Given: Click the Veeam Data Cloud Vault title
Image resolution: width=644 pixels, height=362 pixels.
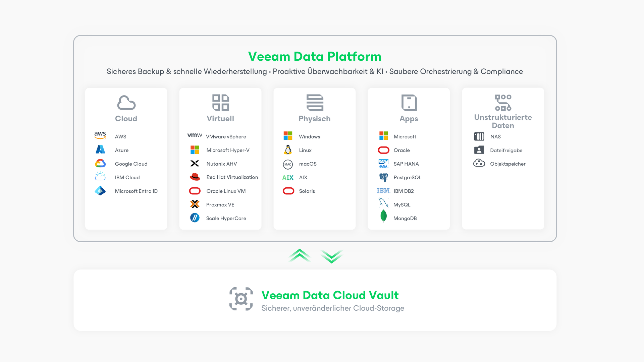Looking at the screenshot, I should pos(330,295).
